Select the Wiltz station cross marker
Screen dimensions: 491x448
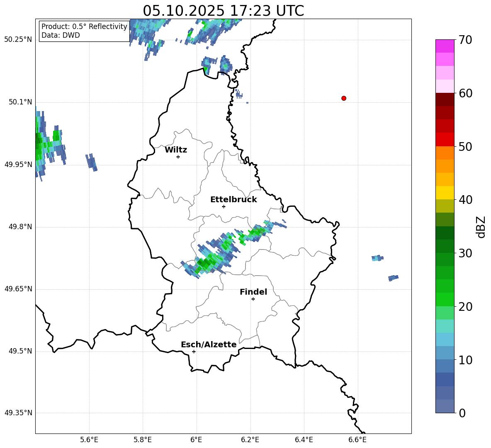178,157
